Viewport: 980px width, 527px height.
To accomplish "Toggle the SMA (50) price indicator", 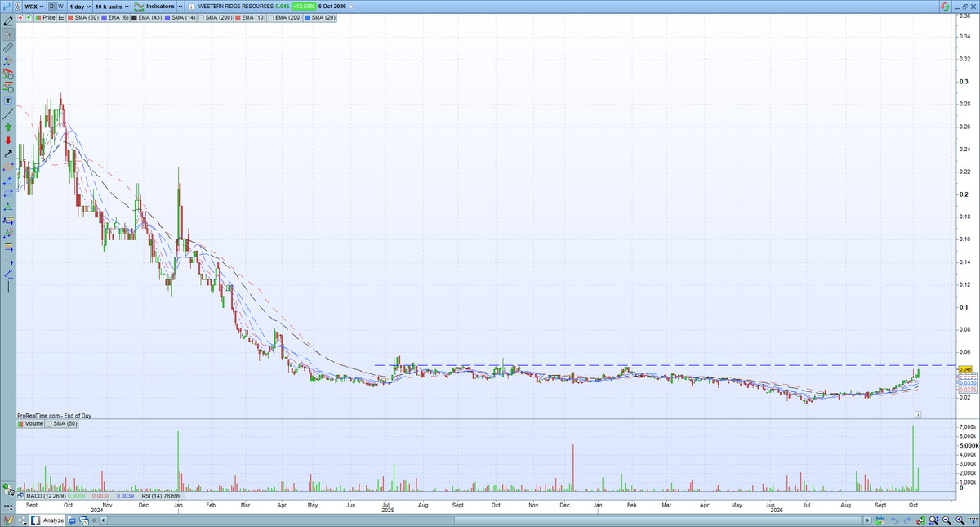I will [x=82, y=18].
